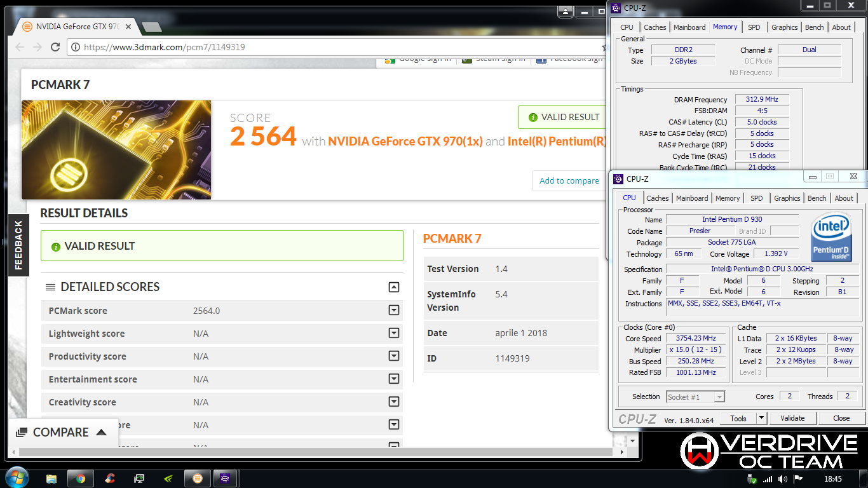Open About tab in front CPU-Z window

(x=844, y=198)
